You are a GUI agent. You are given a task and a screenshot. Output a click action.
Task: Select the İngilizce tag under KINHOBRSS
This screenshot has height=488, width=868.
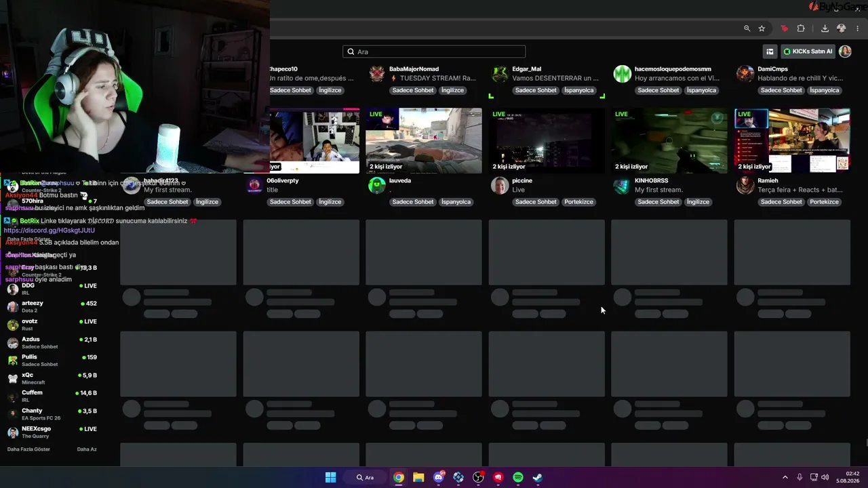[698, 202]
